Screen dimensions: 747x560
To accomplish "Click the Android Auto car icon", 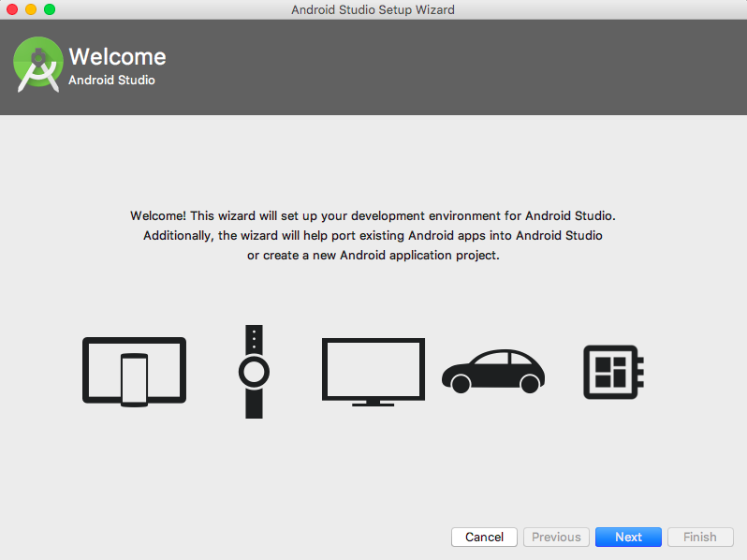I will click(x=493, y=371).
